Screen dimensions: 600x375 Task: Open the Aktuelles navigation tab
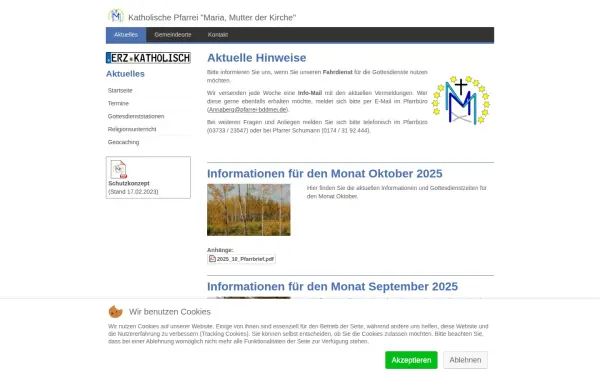[x=126, y=35]
